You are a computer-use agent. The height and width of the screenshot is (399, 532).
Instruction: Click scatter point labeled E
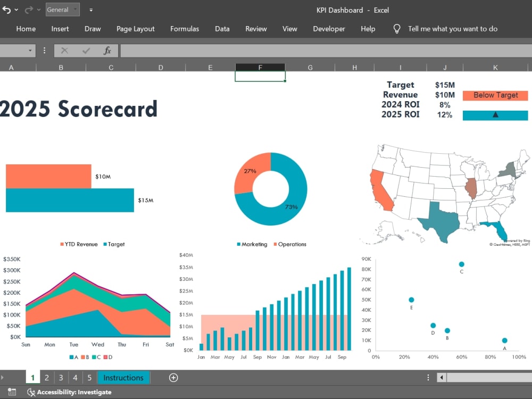411,300
